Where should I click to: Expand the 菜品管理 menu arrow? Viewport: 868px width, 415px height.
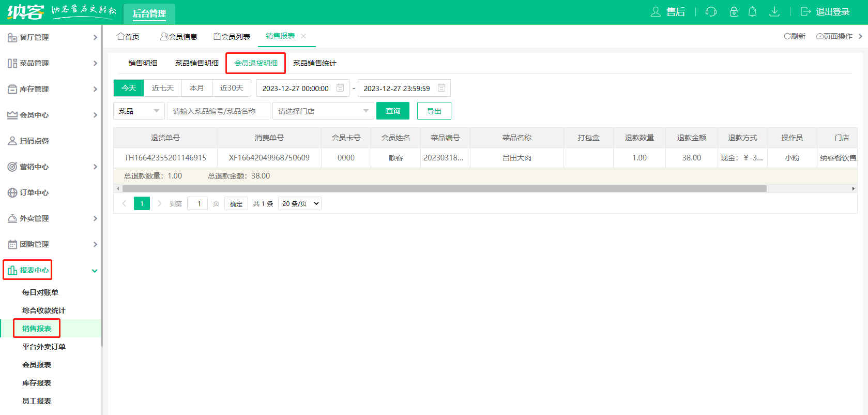point(95,63)
